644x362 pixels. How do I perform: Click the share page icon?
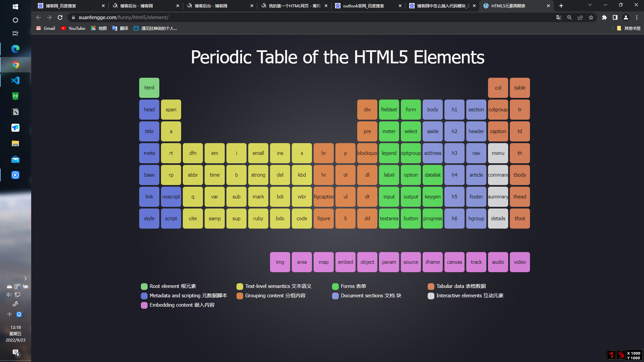click(x=580, y=17)
